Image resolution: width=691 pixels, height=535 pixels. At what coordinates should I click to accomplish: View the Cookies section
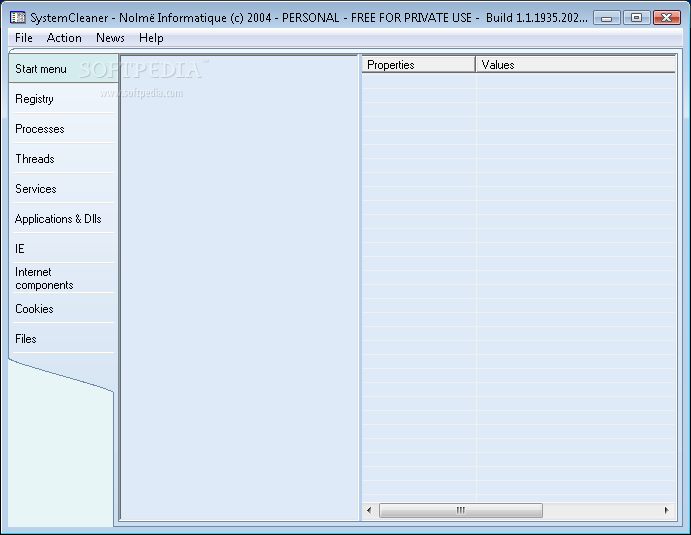pos(63,308)
